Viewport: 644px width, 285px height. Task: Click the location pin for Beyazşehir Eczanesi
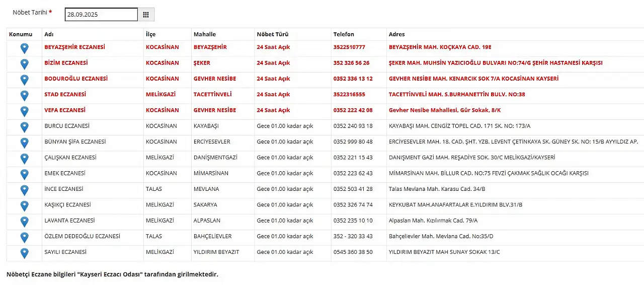coord(24,48)
